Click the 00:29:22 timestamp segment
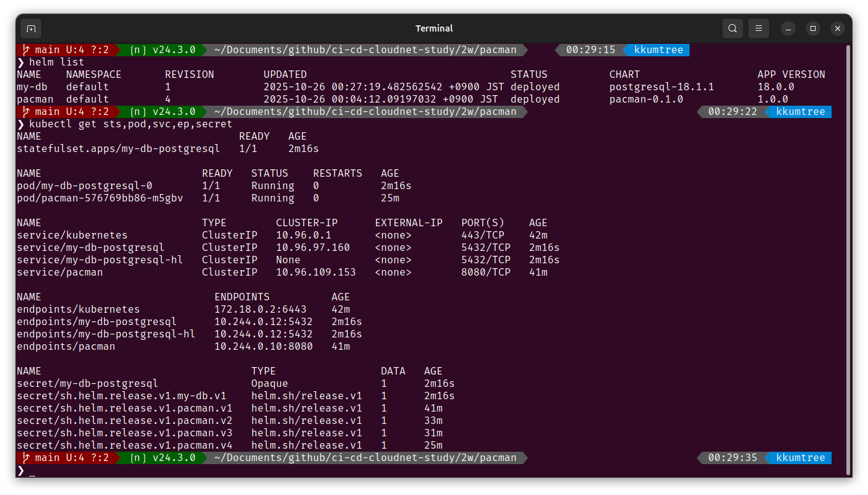Viewport: 868px width, 495px height. 733,111
